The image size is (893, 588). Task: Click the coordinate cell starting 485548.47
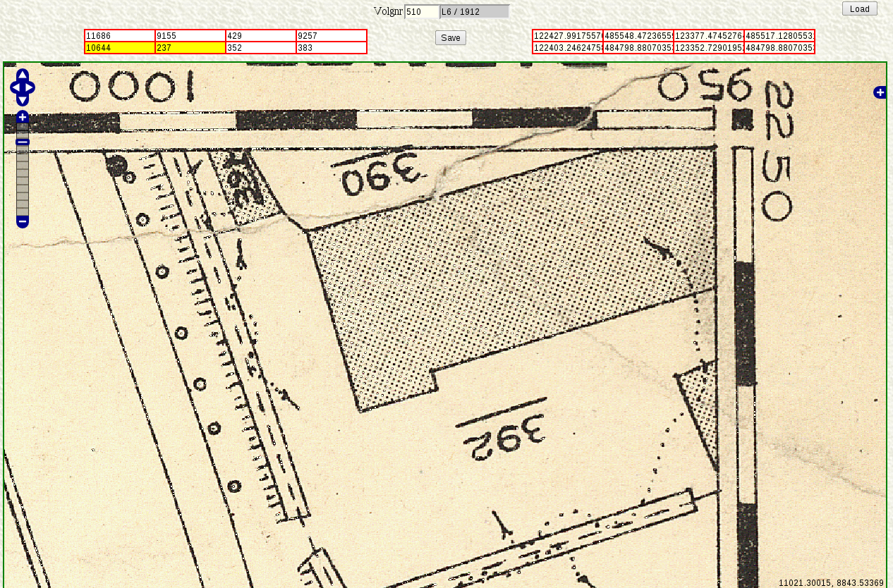pyautogui.click(x=638, y=36)
